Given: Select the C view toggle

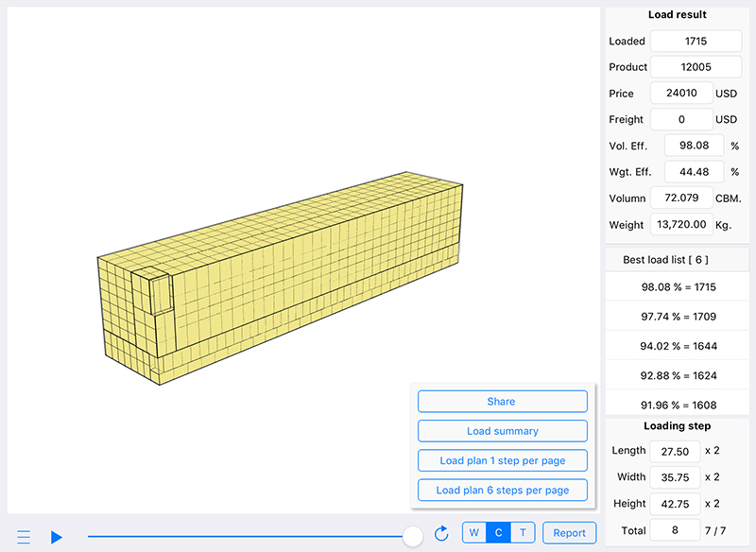Looking at the screenshot, I should point(498,533).
